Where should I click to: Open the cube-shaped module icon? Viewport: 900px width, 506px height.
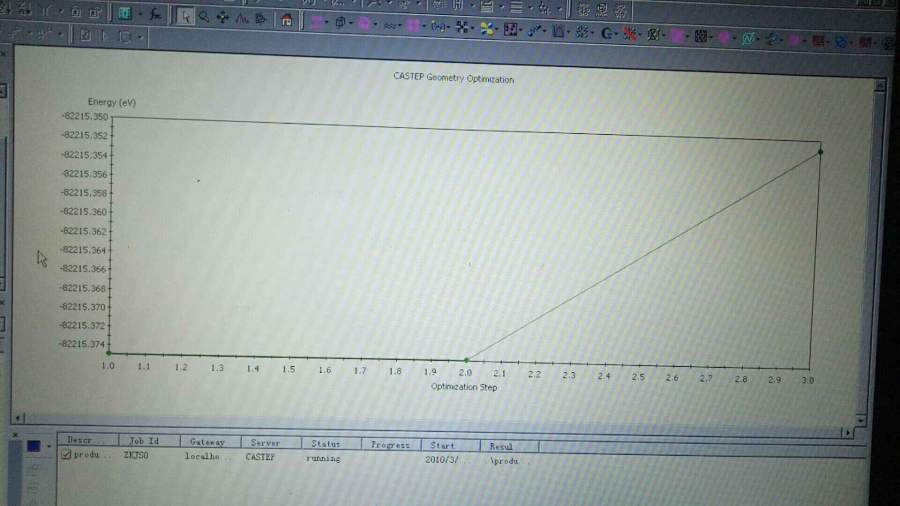click(x=340, y=23)
